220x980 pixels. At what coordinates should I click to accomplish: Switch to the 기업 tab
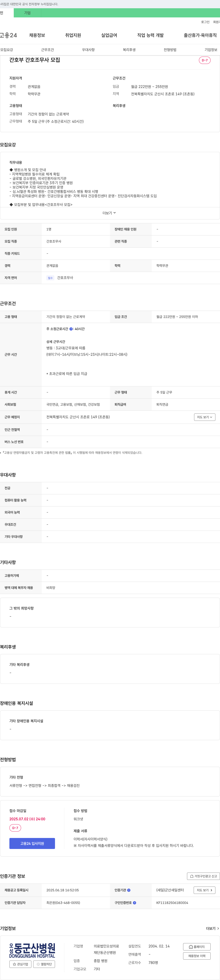tap(27, 13)
